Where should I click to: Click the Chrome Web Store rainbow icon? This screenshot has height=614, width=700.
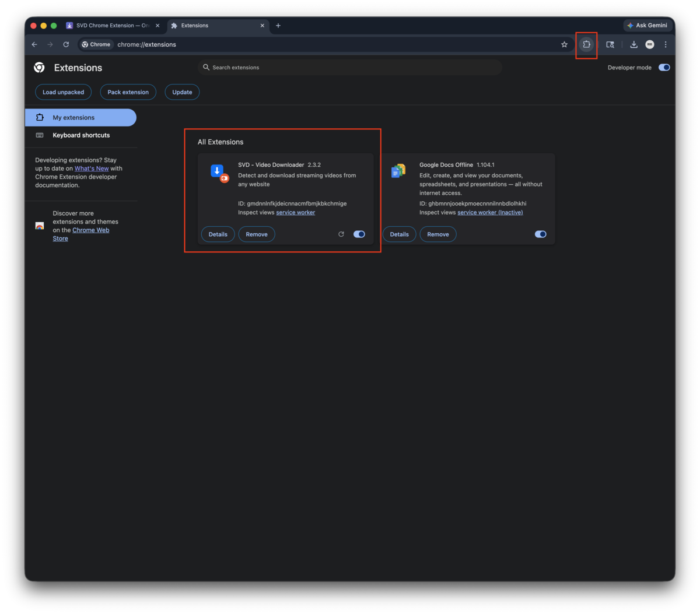40,226
